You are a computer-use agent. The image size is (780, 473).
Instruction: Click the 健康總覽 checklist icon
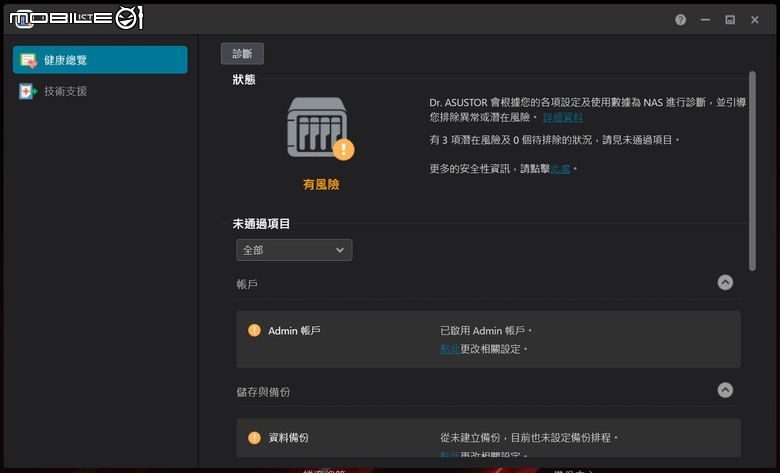[x=28, y=60]
